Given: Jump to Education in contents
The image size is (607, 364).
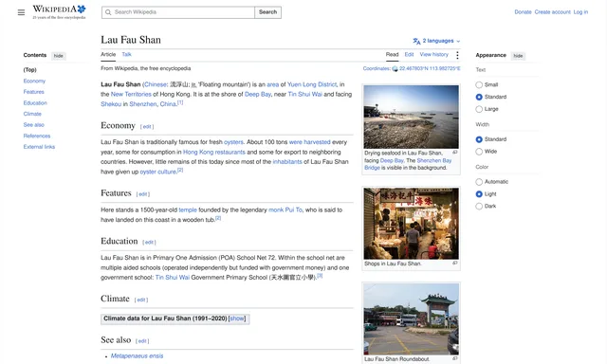Looking at the screenshot, I should (x=35, y=103).
